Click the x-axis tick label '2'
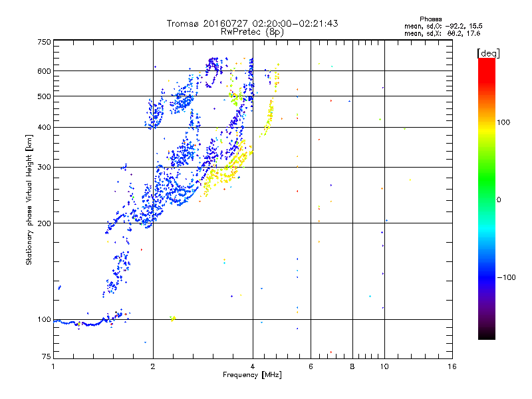The image size is (532, 399). click(x=153, y=366)
